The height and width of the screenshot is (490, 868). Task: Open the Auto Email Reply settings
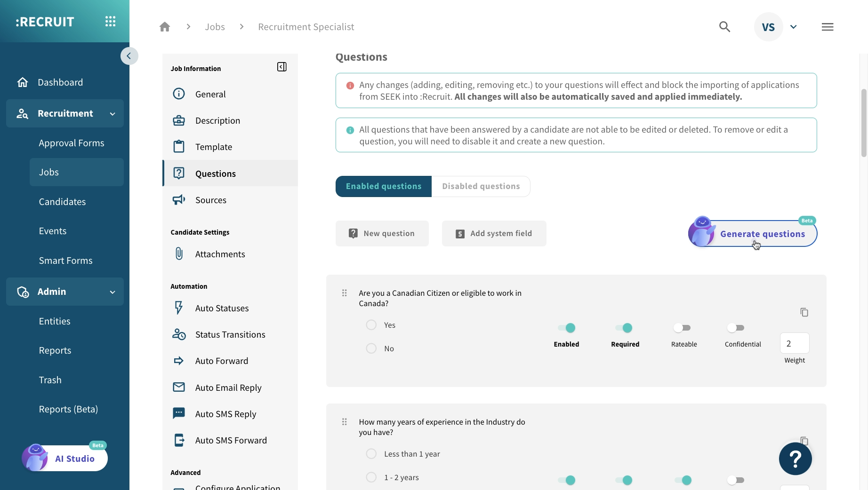click(228, 387)
